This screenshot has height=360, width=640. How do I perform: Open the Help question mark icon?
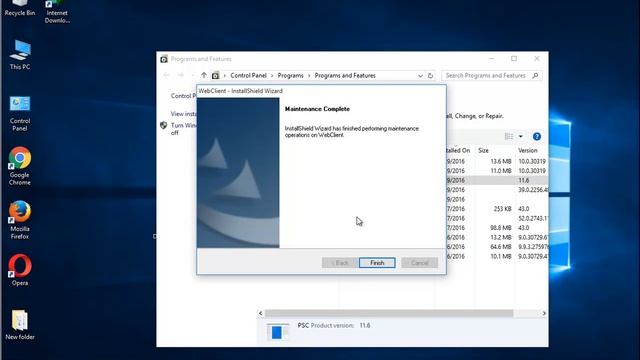pos(537,136)
